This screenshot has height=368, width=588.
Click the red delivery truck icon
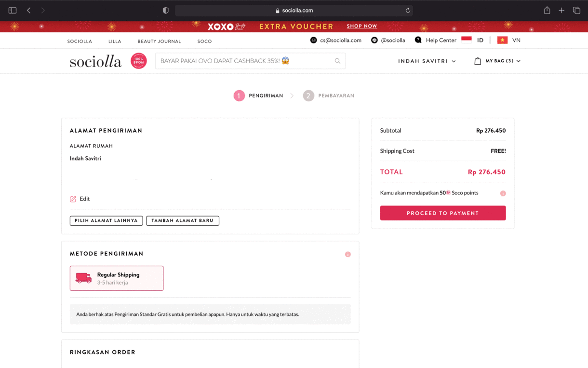click(83, 278)
